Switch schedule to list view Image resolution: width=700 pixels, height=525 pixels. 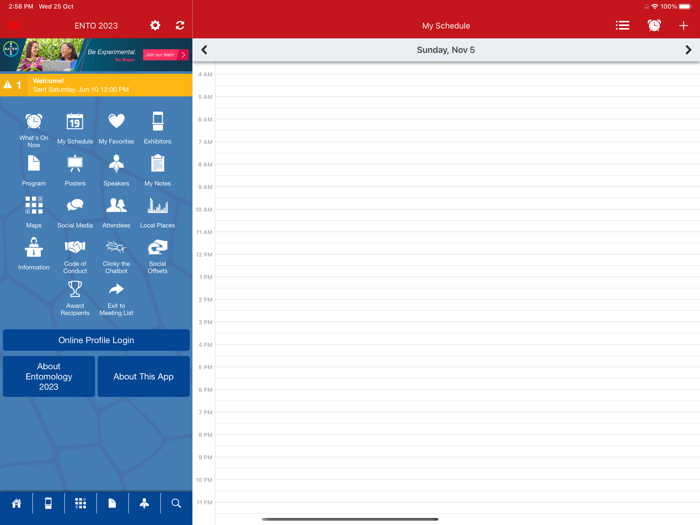click(622, 25)
